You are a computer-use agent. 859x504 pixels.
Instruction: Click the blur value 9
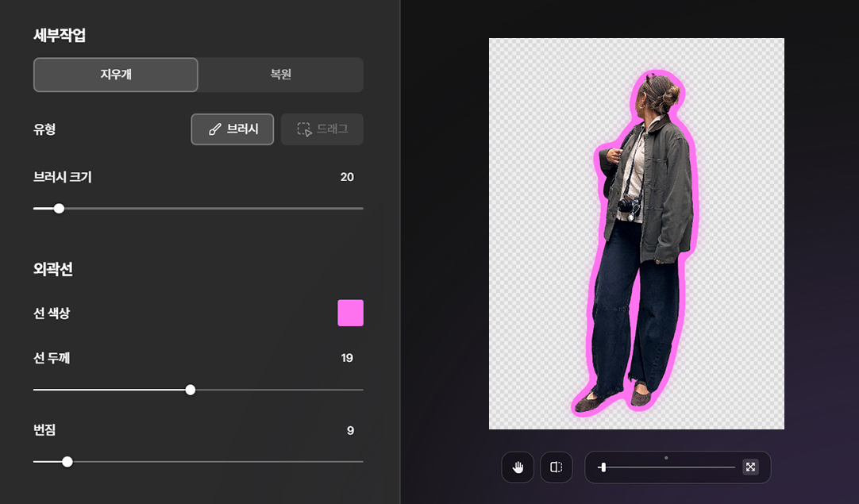tap(351, 431)
